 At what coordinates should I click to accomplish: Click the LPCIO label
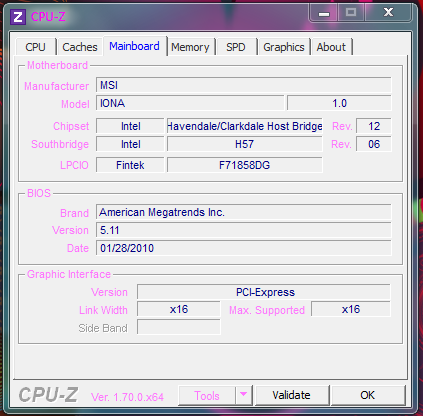coord(74,165)
